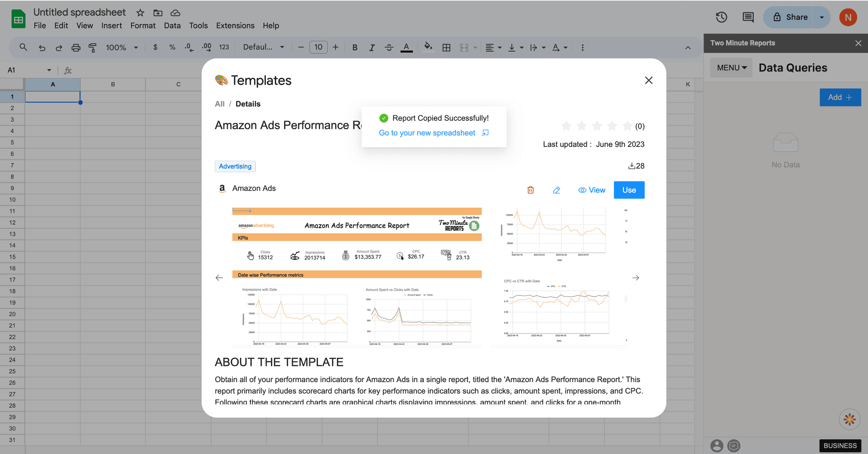The width and height of the screenshot is (868, 454).
Task: Close the Two Minute Reports sidebar
Action: coord(858,43)
